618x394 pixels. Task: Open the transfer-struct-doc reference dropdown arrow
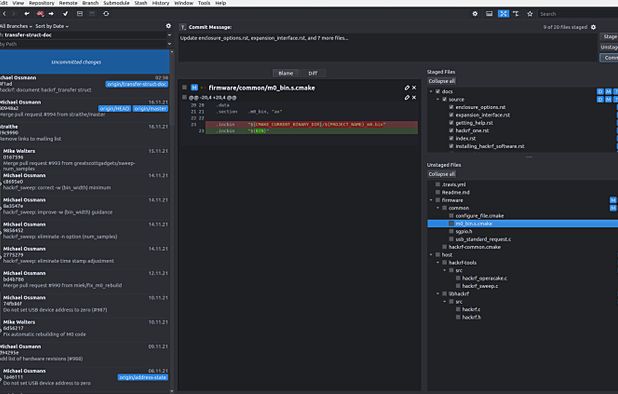tap(169, 35)
